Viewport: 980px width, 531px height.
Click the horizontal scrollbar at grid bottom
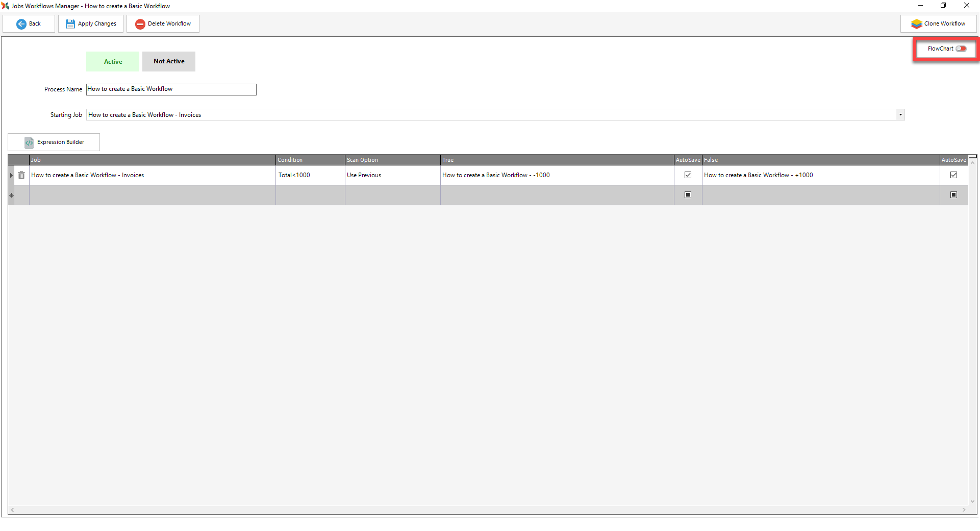pyautogui.click(x=487, y=510)
